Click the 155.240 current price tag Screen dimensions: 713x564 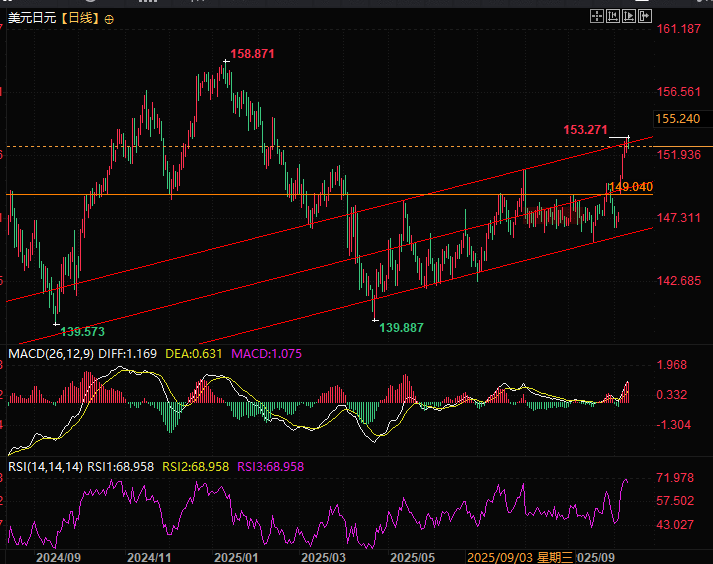click(x=679, y=118)
